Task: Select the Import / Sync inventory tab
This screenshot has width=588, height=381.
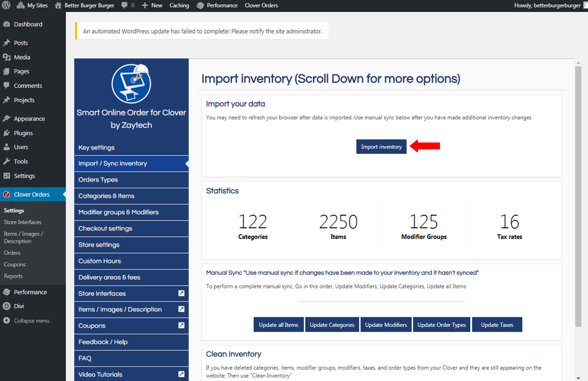Action: click(131, 164)
